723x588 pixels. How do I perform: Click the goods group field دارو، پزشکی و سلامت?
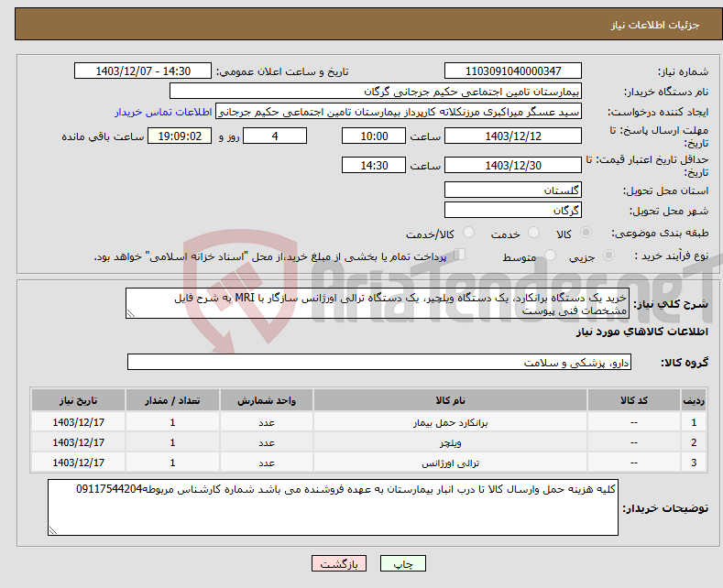tap(379, 362)
